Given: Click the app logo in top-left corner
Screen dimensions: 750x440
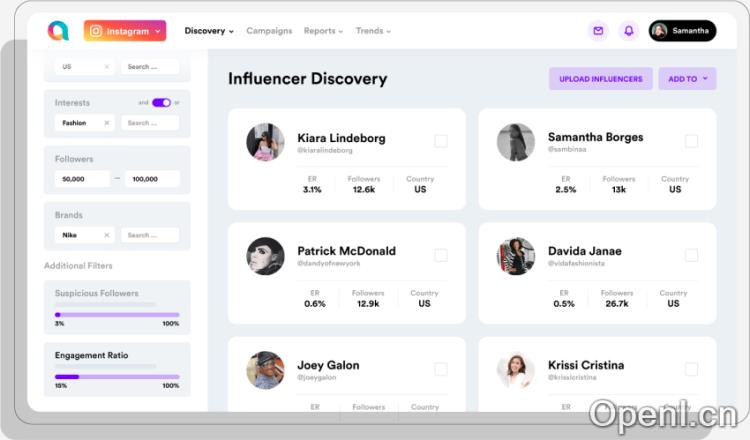Looking at the screenshot, I should coord(57,31).
